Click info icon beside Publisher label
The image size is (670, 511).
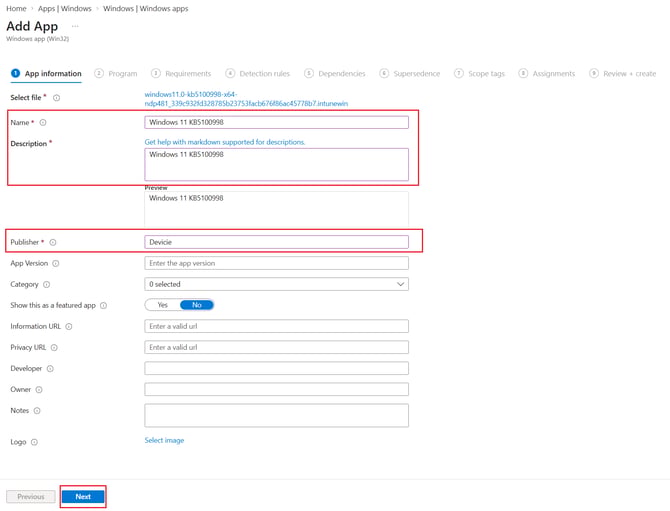(53, 242)
